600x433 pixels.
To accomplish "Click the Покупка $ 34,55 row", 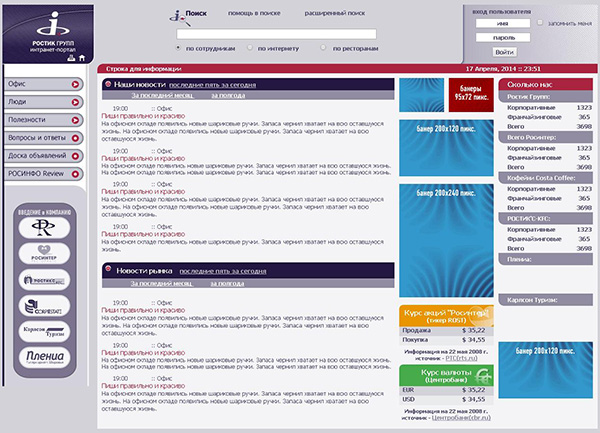I will point(447,340).
